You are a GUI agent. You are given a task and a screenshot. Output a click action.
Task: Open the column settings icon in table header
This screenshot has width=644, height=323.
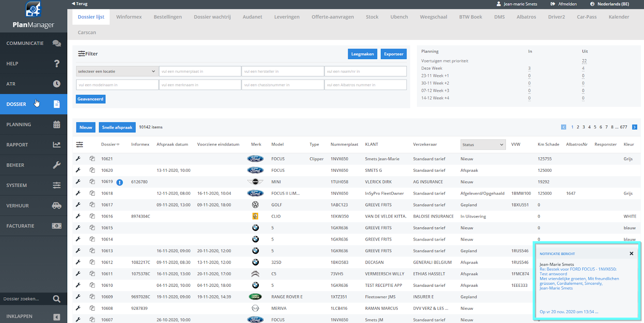tap(80, 144)
